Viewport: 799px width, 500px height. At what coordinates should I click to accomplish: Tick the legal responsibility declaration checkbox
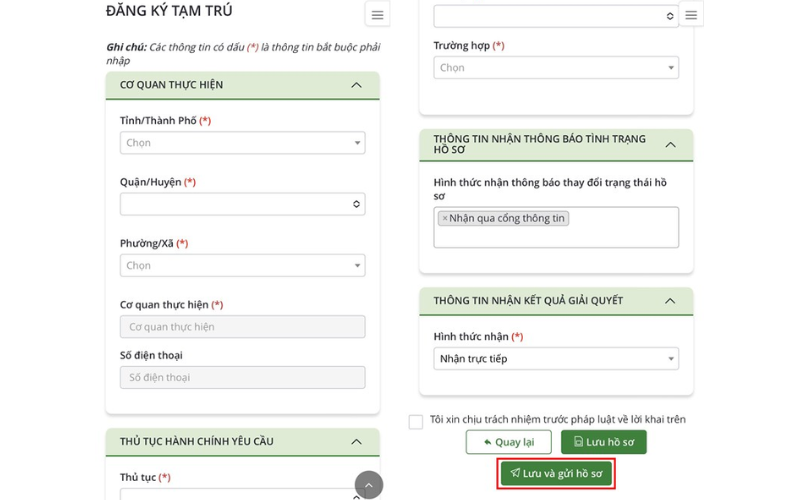(416, 422)
